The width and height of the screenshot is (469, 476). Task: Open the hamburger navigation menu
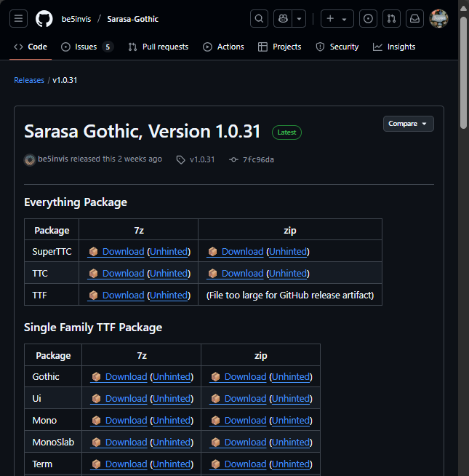pyautogui.click(x=19, y=19)
